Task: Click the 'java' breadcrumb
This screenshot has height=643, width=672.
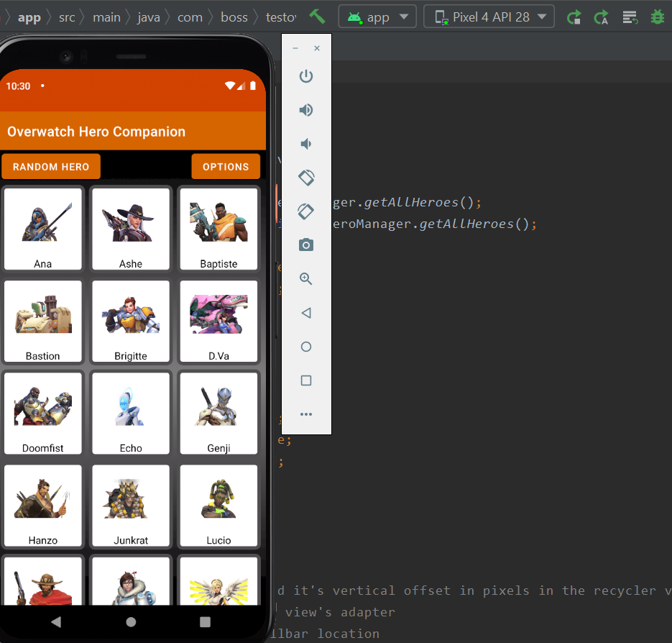Action: (x=149, y=17)
